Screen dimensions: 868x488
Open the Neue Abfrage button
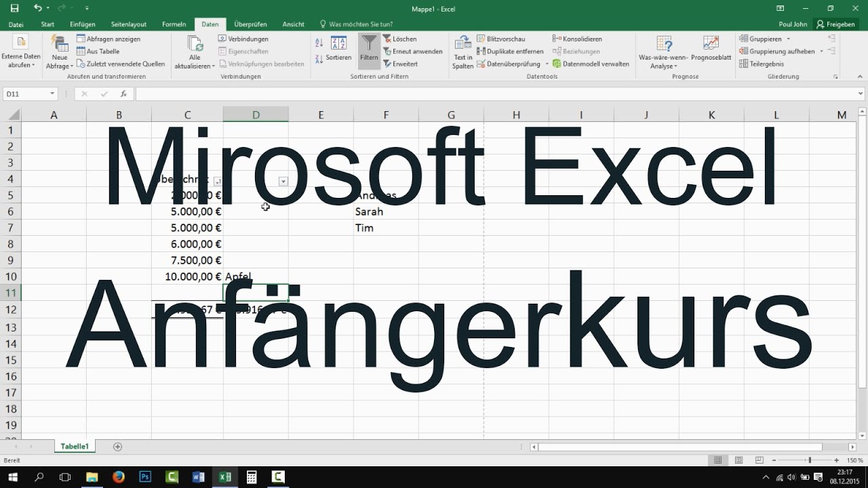[x=60, y=52]
